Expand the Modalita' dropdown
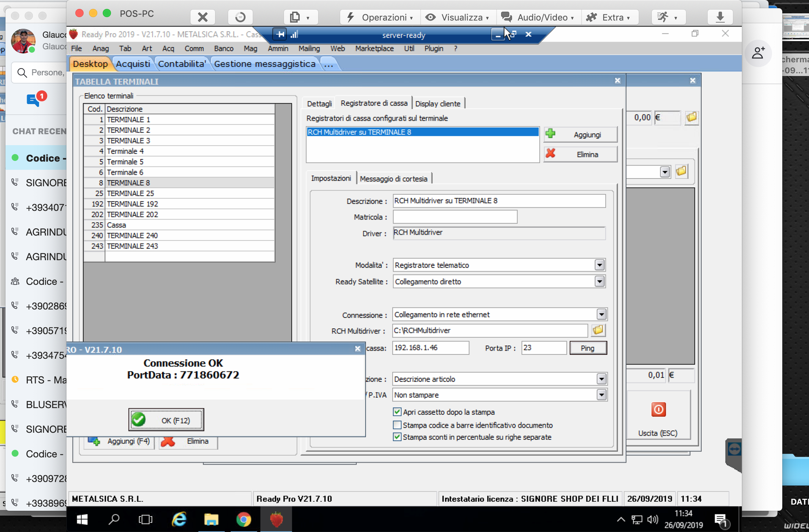This screenshot has height=532, width=809. click(599, 265)
